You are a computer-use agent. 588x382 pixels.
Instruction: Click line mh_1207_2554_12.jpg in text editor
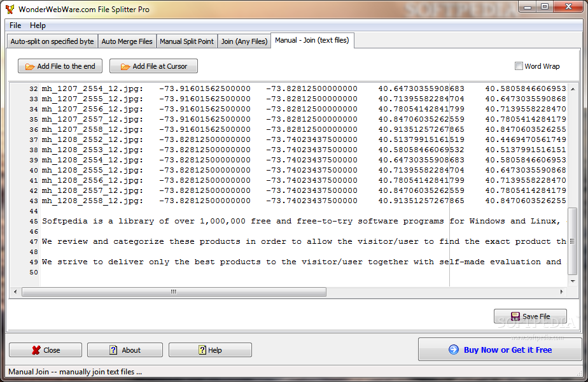[304, 89]
